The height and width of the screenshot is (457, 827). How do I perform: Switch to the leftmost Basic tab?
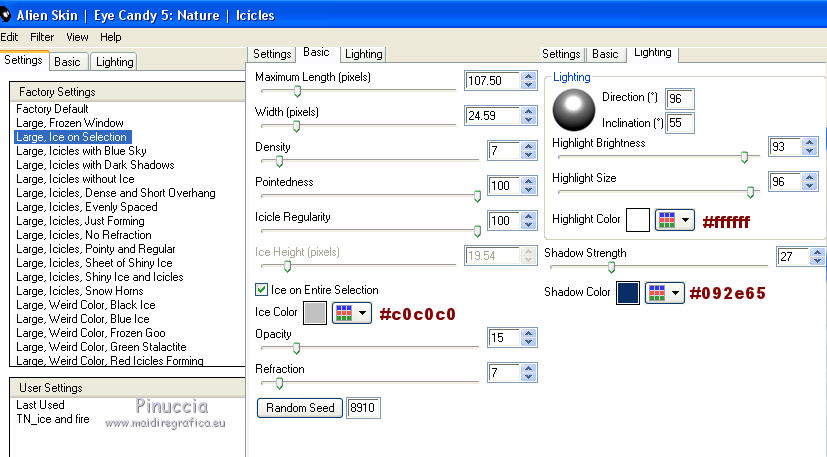(67, 62)
